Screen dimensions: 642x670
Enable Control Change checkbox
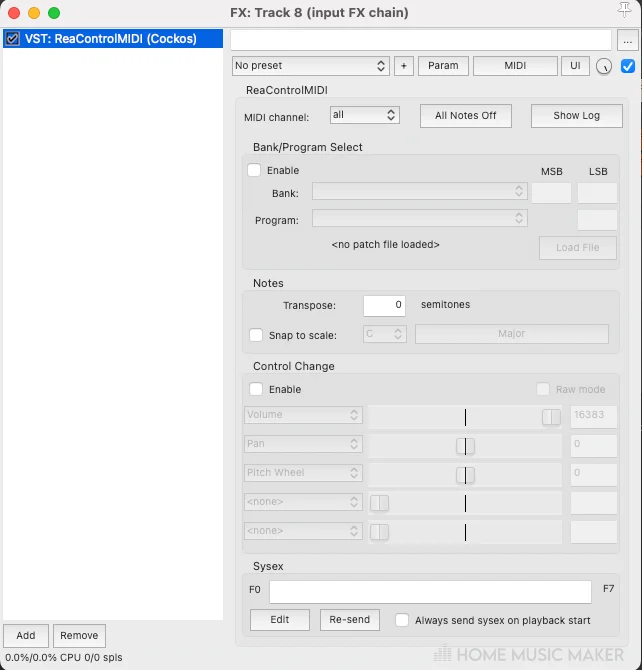256,389
